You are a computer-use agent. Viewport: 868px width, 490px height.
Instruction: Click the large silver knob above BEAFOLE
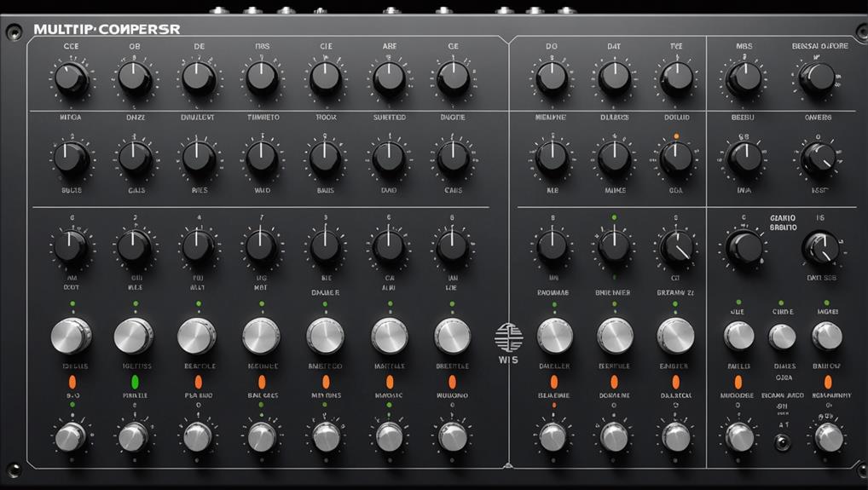[196, 337]
